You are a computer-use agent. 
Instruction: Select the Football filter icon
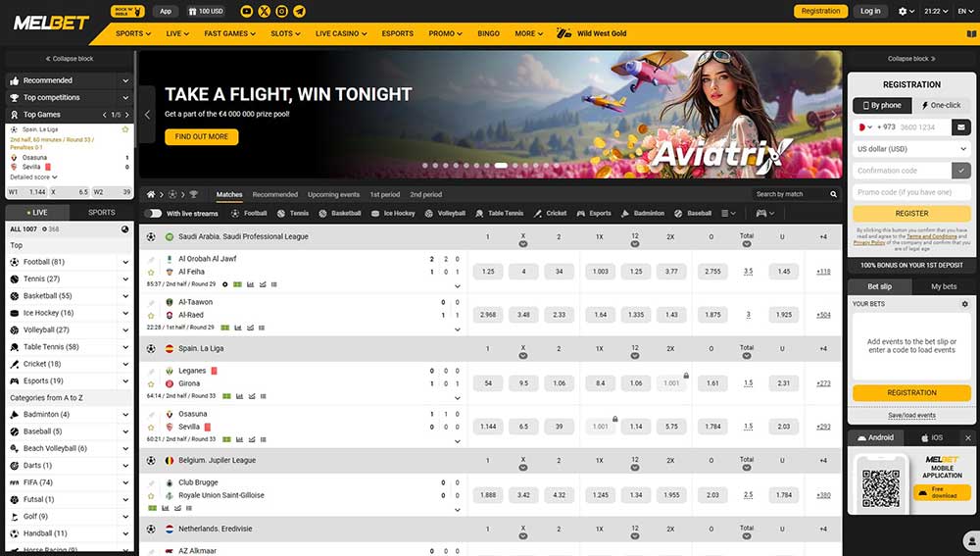(235, 213)
